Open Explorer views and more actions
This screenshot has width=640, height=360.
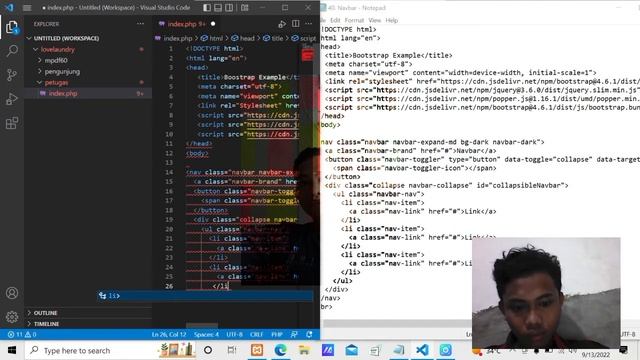coord(140,24)
